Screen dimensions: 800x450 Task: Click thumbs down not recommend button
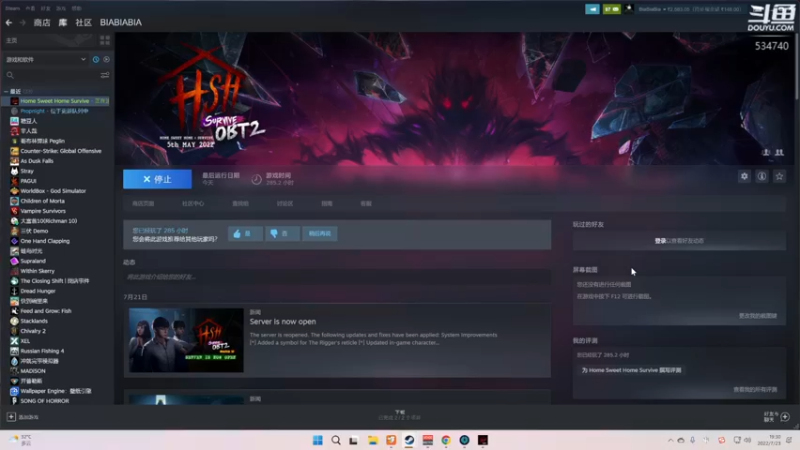282,233
